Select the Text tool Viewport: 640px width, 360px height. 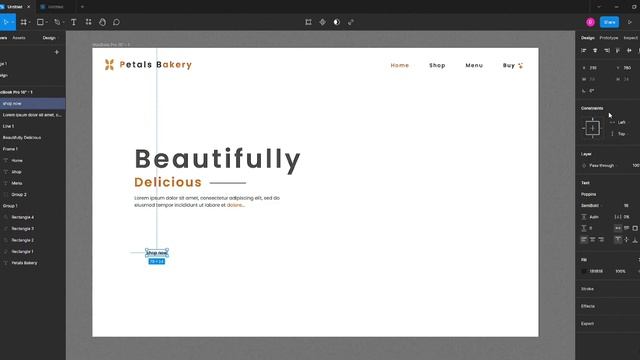[x=73, y=22]
